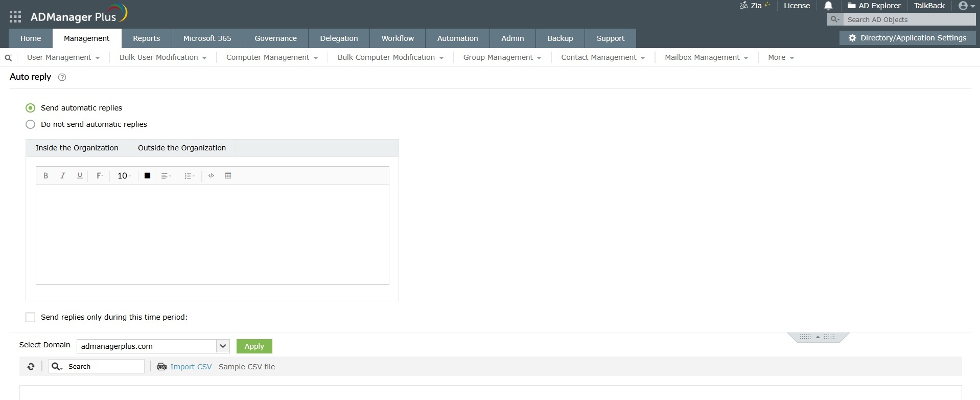Open the Select Domain combo box
The height and width of the screenshot is (400, 980).
[153, 346]
